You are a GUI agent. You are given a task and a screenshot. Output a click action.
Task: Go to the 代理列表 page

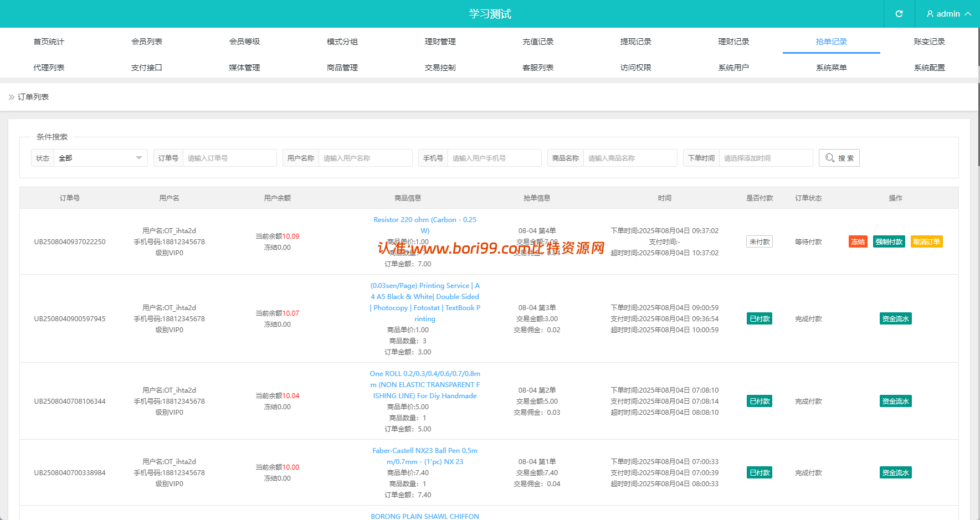point(49,68)
